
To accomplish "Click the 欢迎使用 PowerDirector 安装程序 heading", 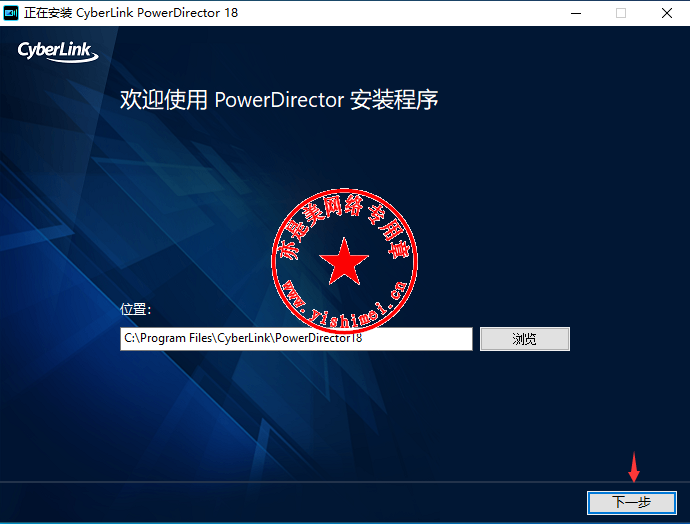I will (x=279, y=100).
